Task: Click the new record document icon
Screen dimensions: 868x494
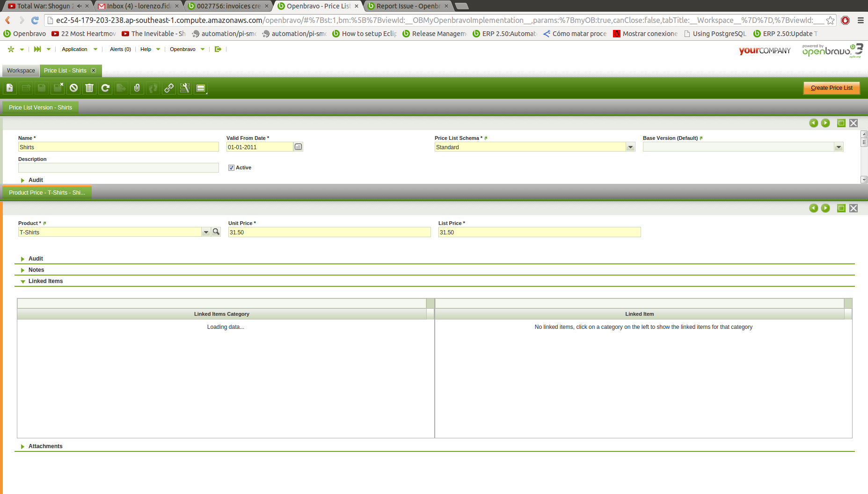Action: pos(10,88)
